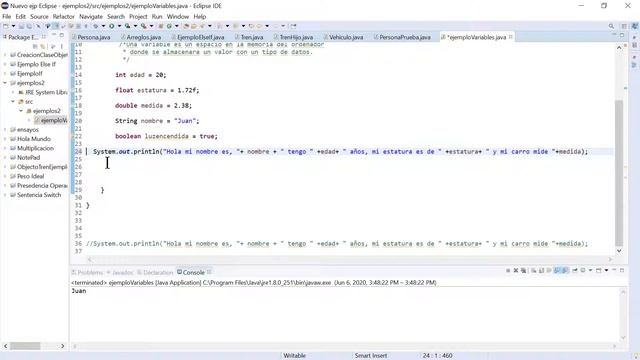Open Package Explorer view menu

tap(62, 46)
